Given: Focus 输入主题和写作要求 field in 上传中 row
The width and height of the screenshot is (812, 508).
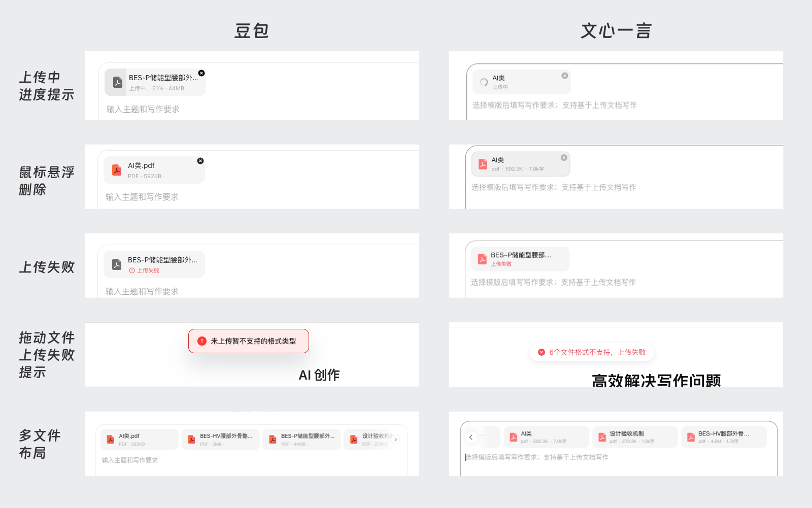Looking at the screenshot, I should coord(143,109).
